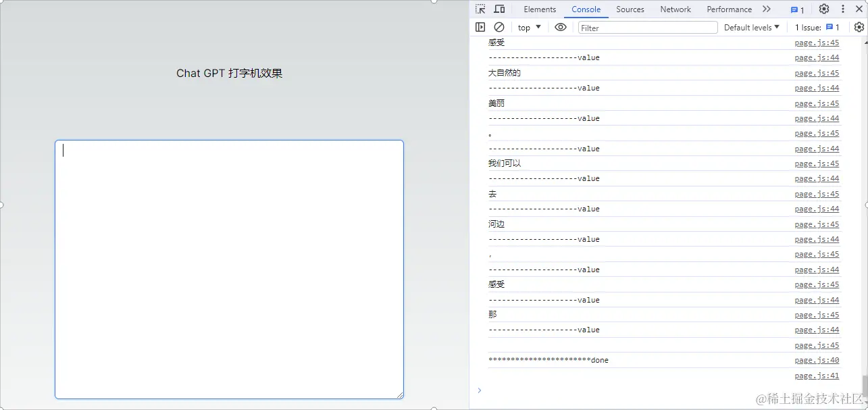The height and width of the screenshot is (410, 868).
Task: Create live expression with eye icon
Action: click(561, 27)
